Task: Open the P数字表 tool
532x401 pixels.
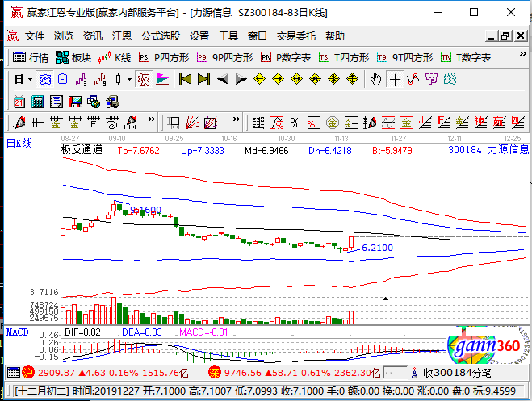Action: (x=286, y=57)
